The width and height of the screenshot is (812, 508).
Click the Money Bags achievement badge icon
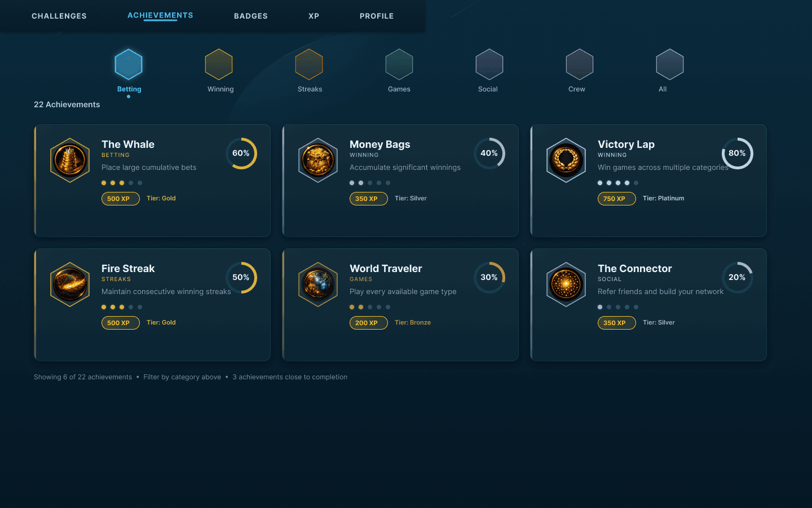[x=318, y=160]
